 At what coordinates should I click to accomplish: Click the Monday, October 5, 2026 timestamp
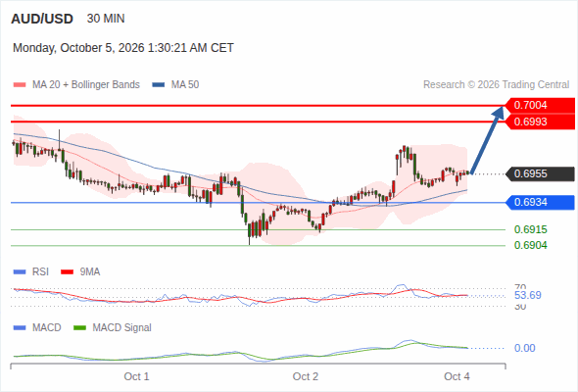coord(123,48)
